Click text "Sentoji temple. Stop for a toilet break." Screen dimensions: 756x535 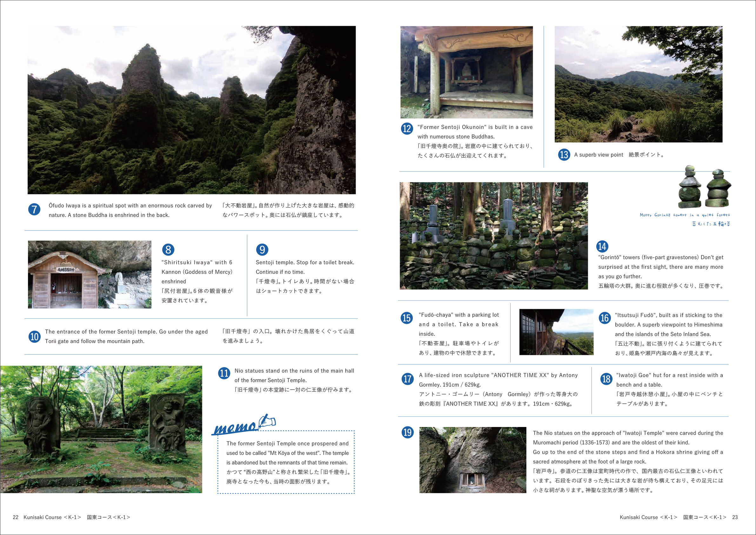(305, 262)
